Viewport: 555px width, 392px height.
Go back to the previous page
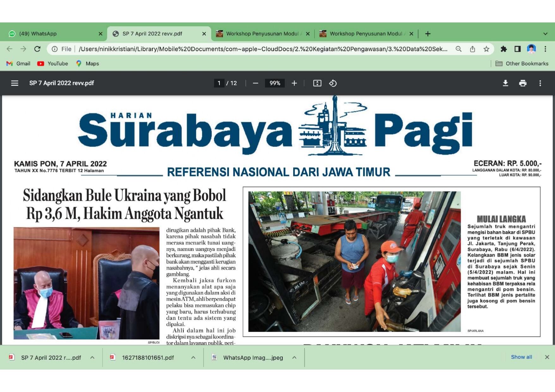tap(10, 49)
